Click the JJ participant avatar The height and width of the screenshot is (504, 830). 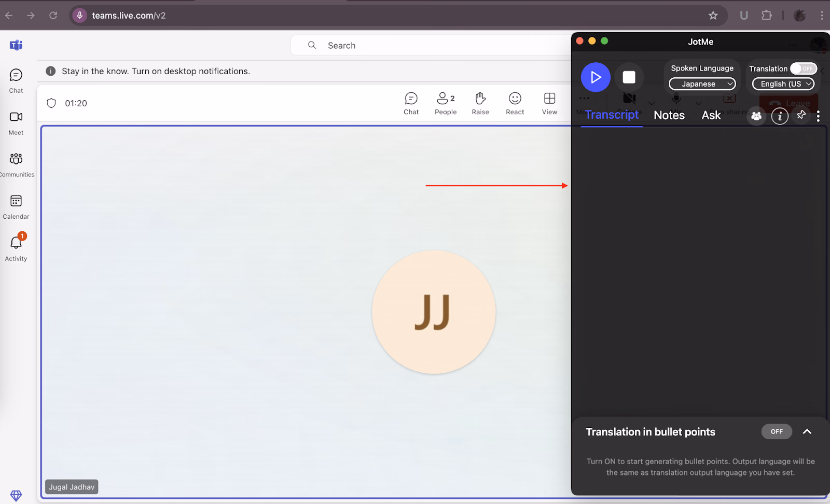pyautogui.click(x=434, y=312)
